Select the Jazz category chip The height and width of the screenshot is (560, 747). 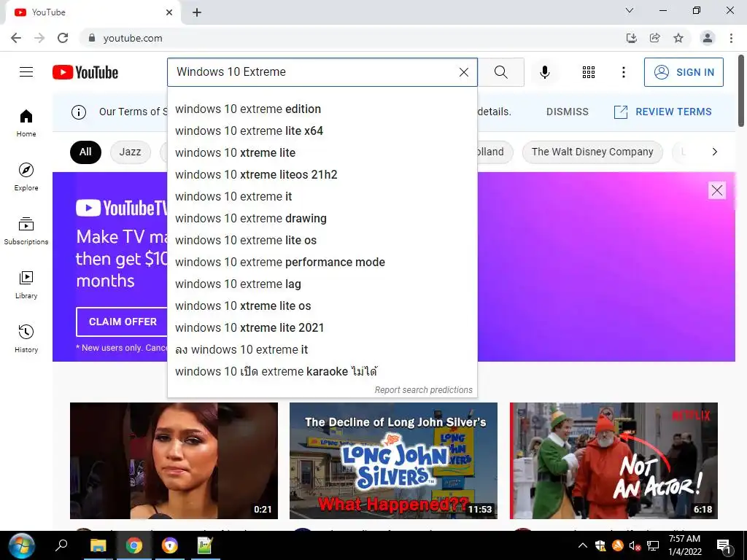click(x=130, y=152)
